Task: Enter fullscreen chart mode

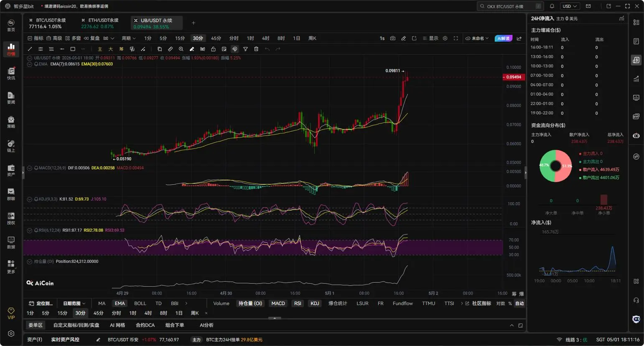Action: point(456,38)
